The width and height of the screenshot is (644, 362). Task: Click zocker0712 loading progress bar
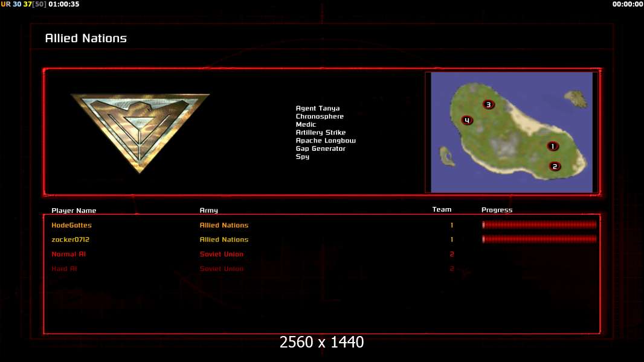pos(539,239)
